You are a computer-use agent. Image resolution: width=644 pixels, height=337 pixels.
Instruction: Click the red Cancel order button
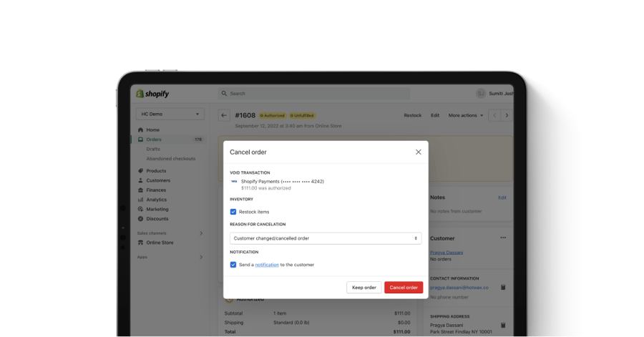404,288
